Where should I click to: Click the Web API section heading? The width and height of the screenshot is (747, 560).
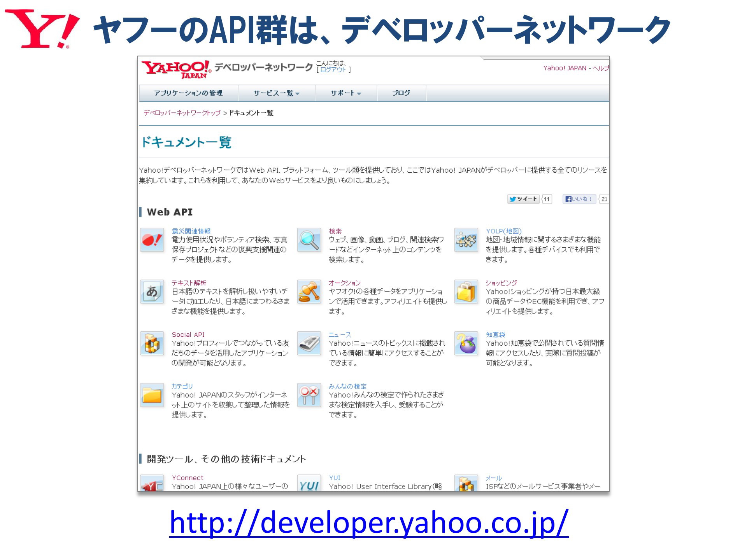coord(170,212)
